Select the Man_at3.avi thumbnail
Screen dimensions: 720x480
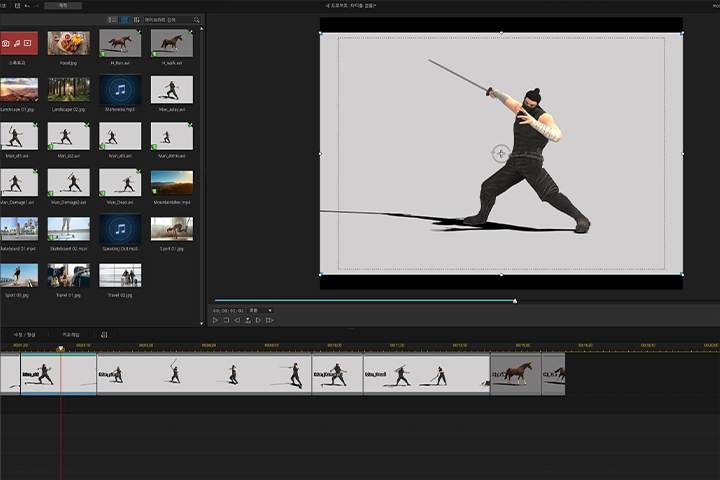[x=120, y=136]
